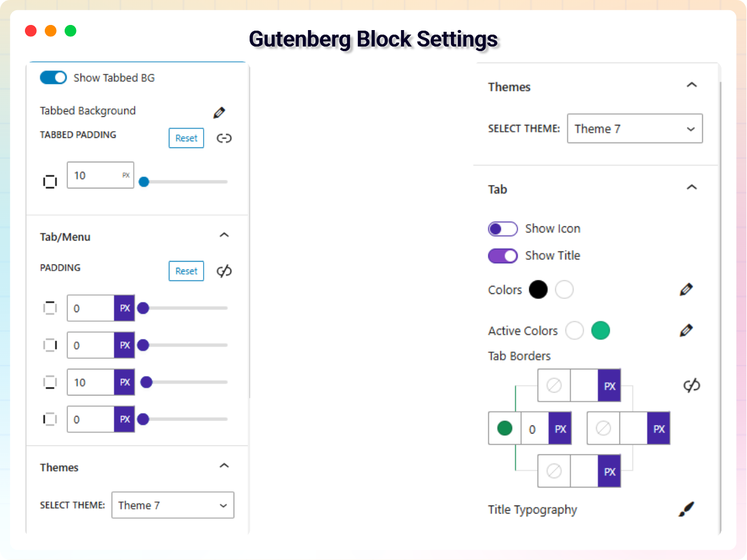747x560 pixels.
Task: Click the black swatch next to Colors
Action: click(x=538, y=289)
